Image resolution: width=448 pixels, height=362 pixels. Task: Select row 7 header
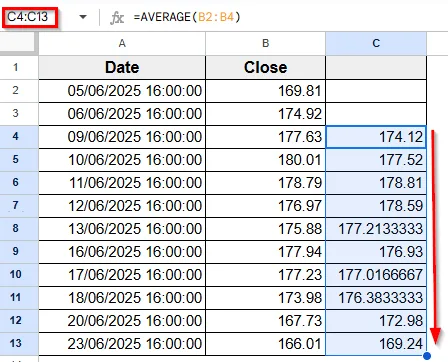click(19, 206)
